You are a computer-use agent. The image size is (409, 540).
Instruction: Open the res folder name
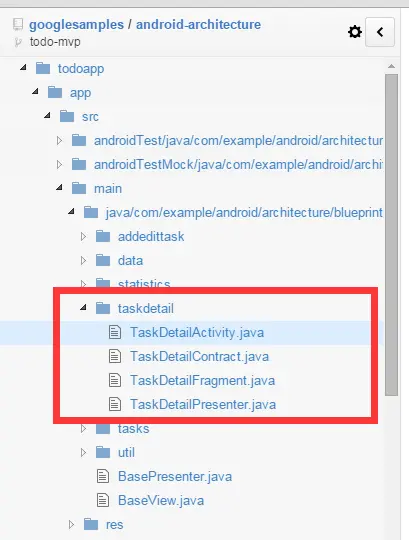click(115, 525)
